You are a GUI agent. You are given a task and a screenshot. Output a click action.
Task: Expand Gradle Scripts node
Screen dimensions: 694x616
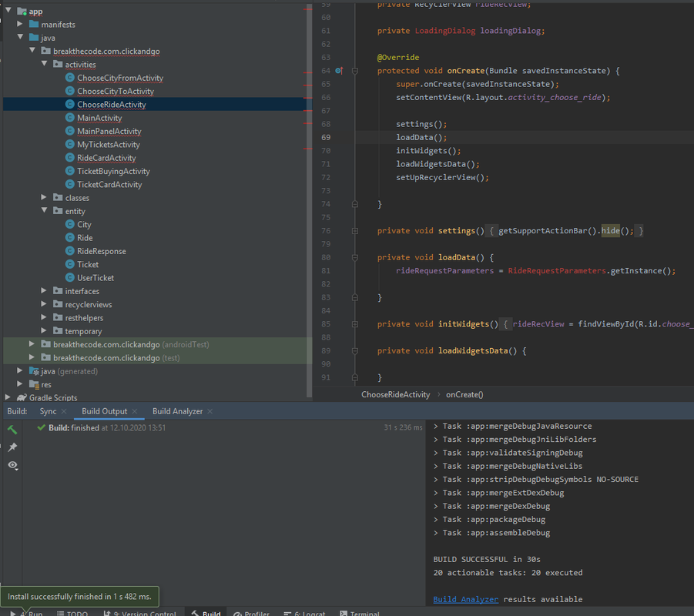pos(8,397)
